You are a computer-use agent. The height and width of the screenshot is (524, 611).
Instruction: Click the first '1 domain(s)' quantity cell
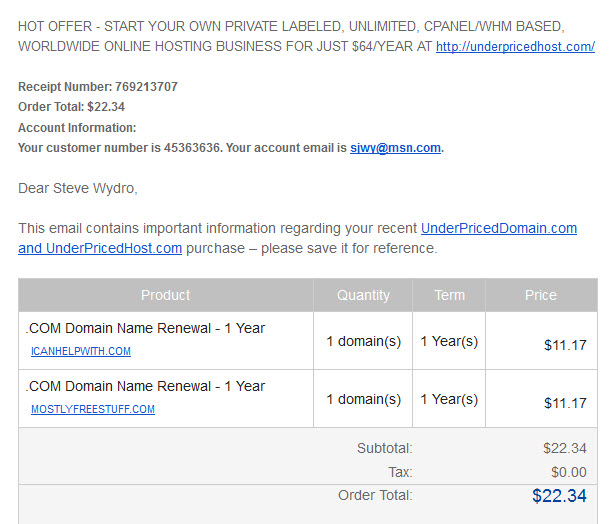tap(363, 341)
